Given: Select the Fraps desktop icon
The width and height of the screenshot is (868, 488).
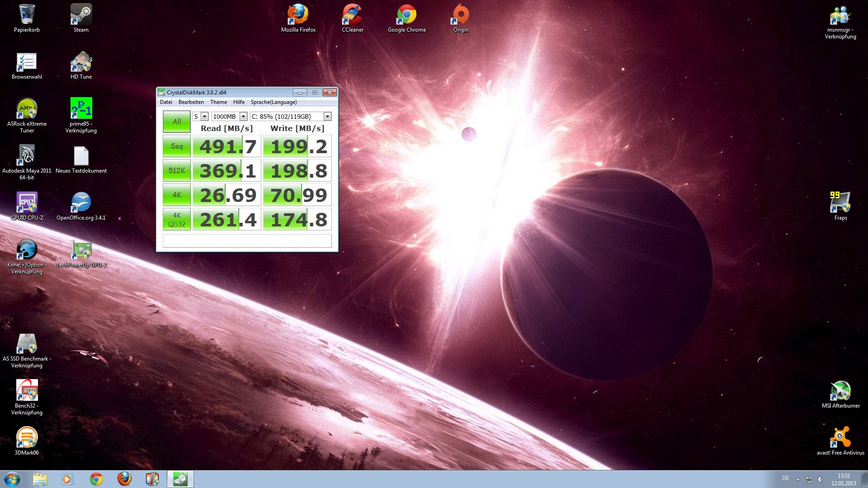Looking at the screenshot, I should pyautogui.click(x=840, y=206).
